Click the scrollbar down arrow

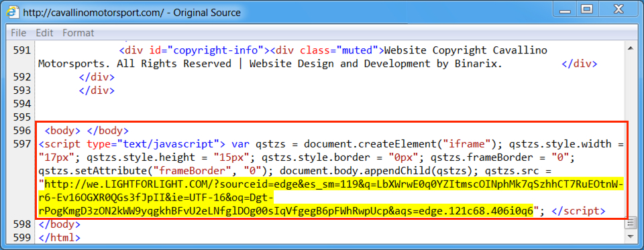[630, 237]
